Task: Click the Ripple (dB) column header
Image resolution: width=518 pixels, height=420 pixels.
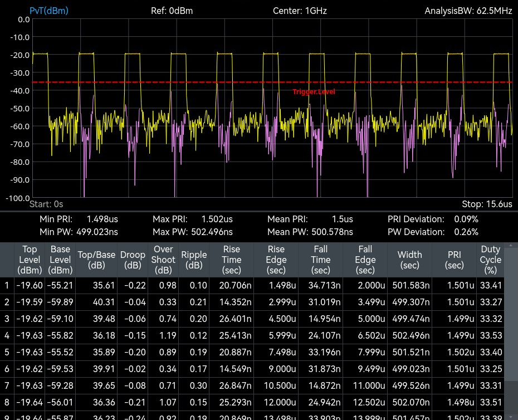Action: click(194, 260)
